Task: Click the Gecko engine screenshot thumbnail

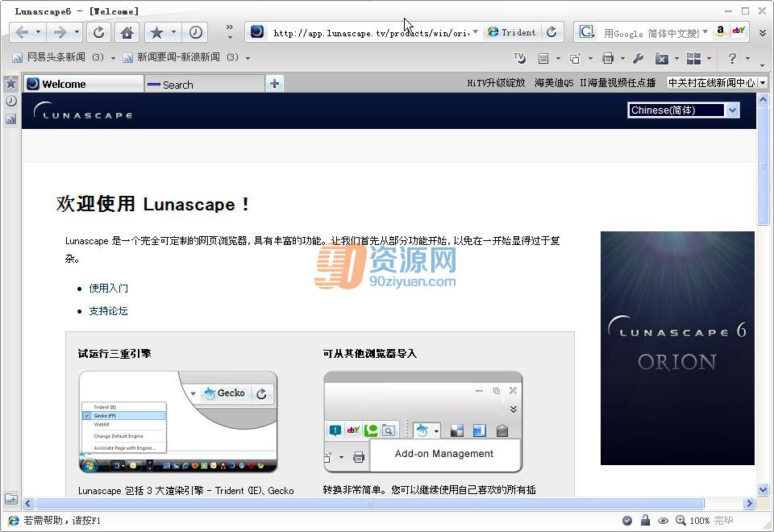Action: 177,422
